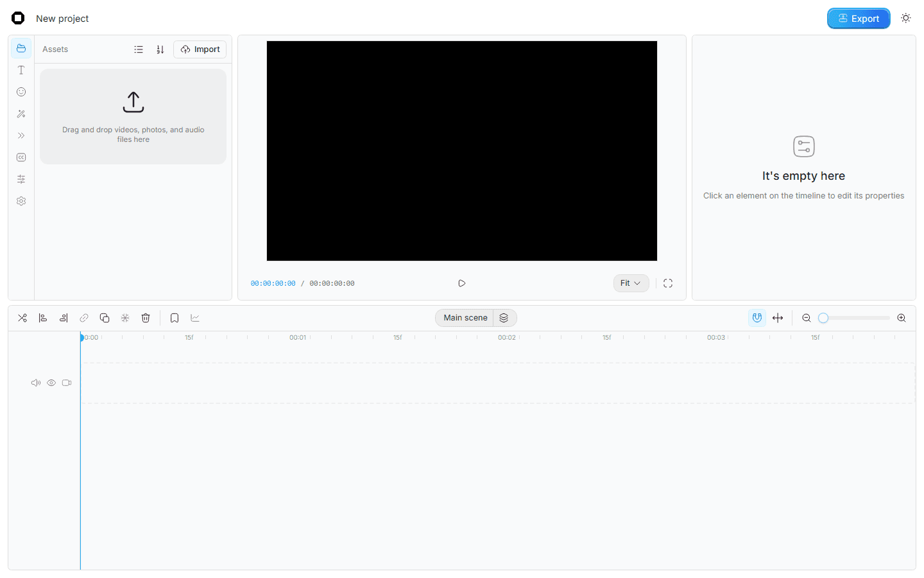Click the trim end (align right) icon

point(64,318)
